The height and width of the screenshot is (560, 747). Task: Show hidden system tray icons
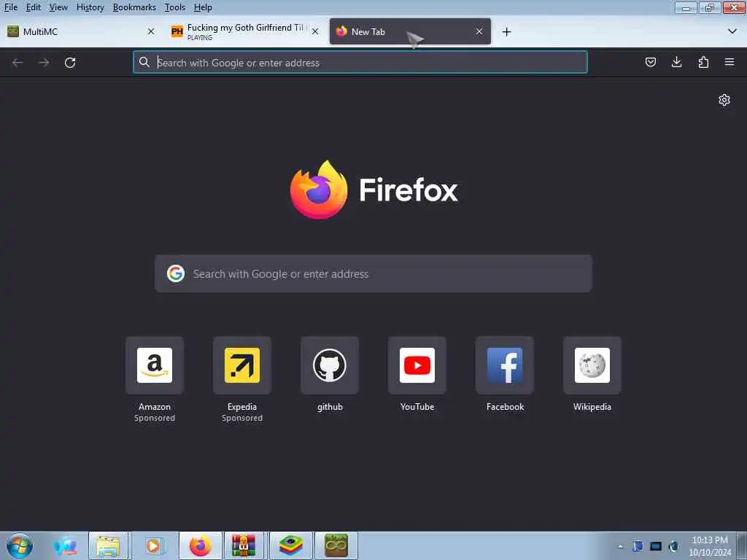[x=620, y=546]
